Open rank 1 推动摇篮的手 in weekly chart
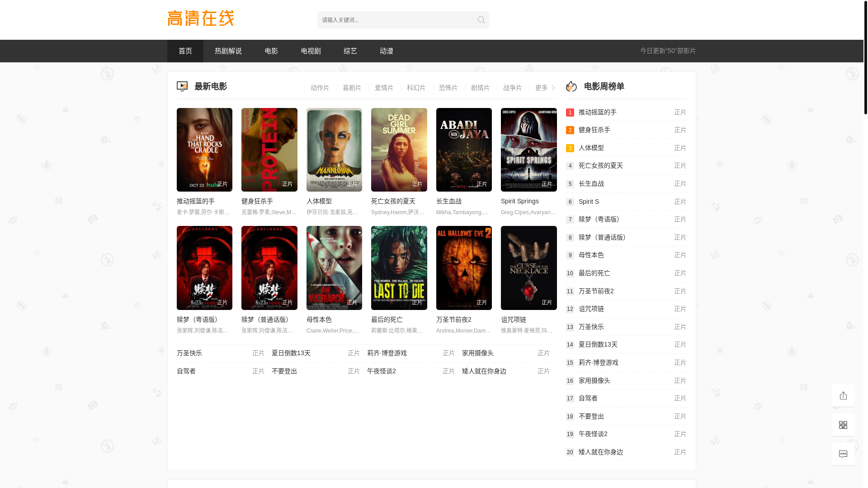 [627, 112]
